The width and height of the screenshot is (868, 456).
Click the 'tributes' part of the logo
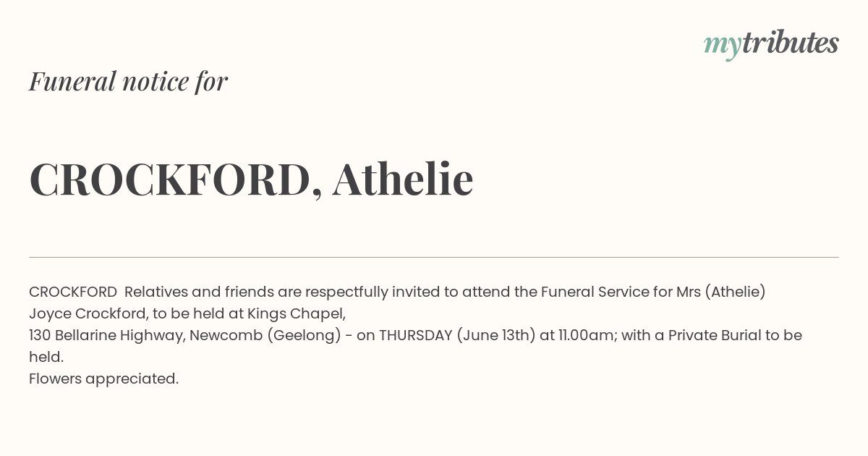pyautogui.click(x=790, y=43)
